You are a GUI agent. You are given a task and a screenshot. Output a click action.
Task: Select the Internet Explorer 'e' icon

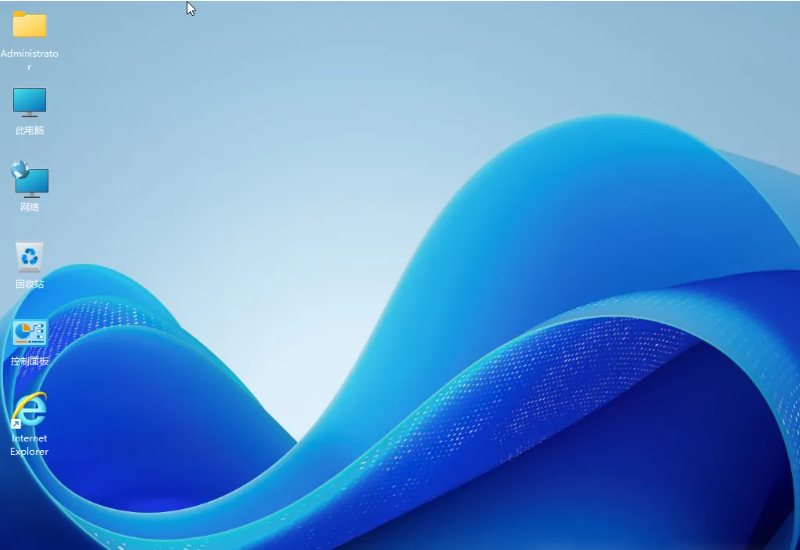click(x=30, y=410)
